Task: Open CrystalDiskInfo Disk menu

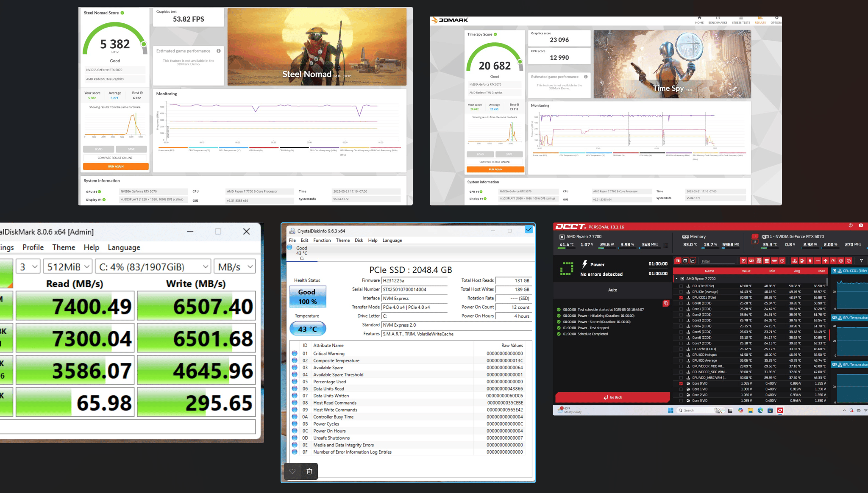Action: coord(359,240)
